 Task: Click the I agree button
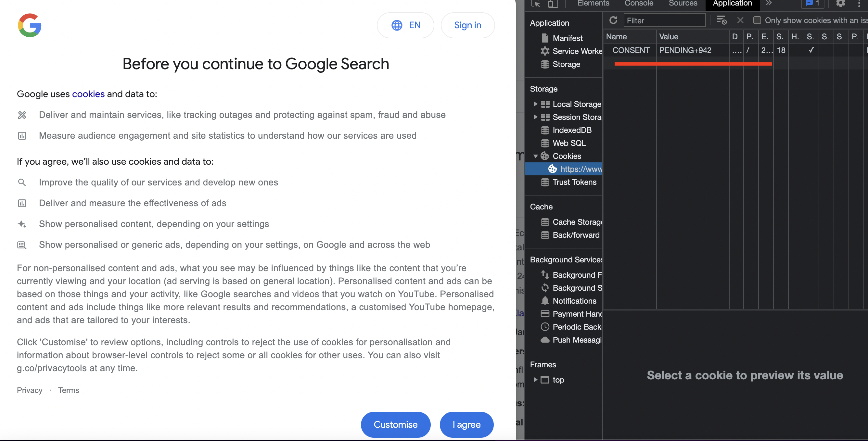[x=466, y=424]
